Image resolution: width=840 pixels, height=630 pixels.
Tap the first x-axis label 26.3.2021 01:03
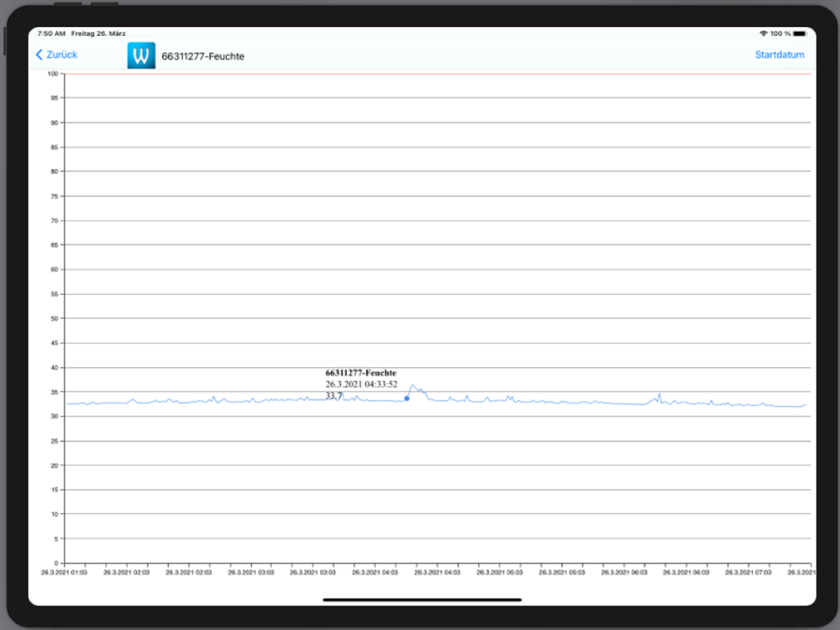(x=65, y=573)
